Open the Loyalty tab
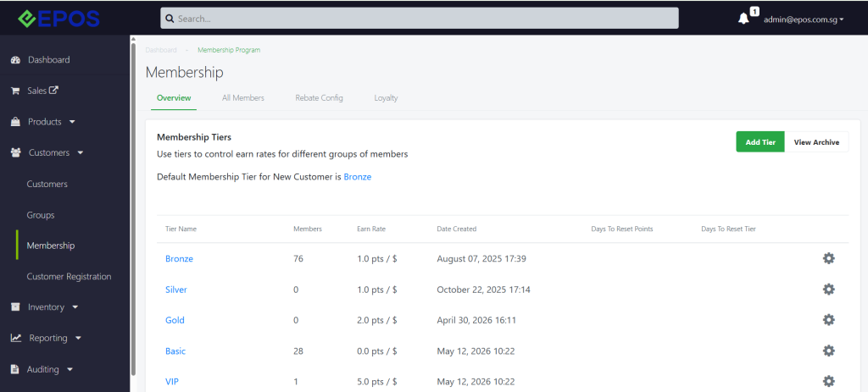This screenshot has height=392, width=868. point(386,98)
